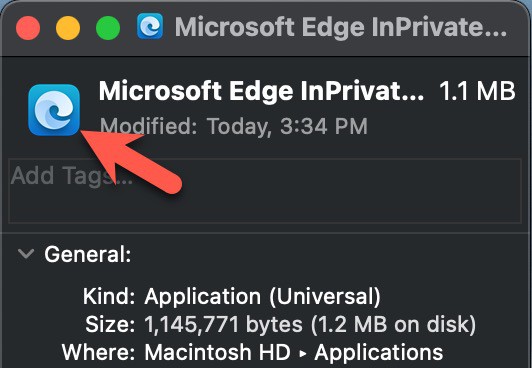Viewport: 532px width, 368px height.
Task: Click the General: section heading
Action: coord(88,254)
